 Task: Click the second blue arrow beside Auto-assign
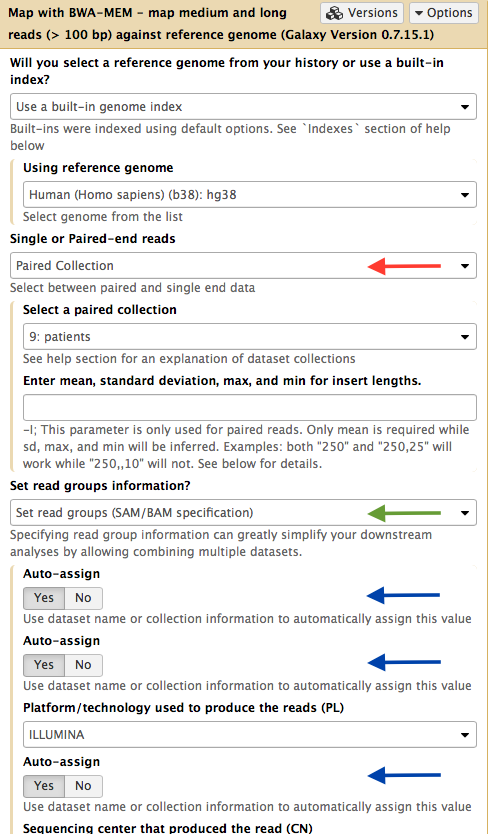click(x=403, y=662)
